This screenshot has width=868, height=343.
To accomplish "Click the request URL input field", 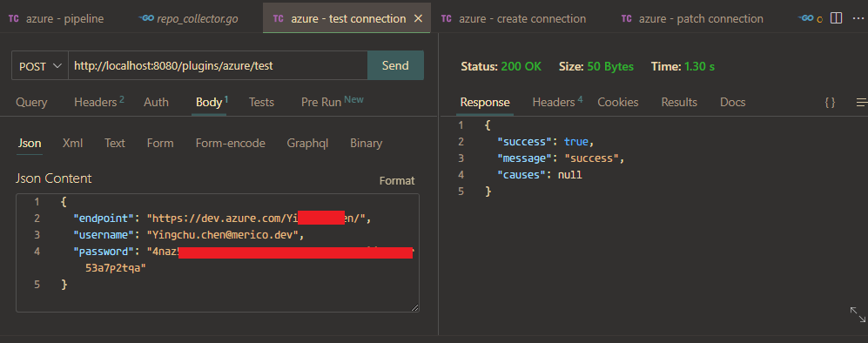I will tap(218, 66).
